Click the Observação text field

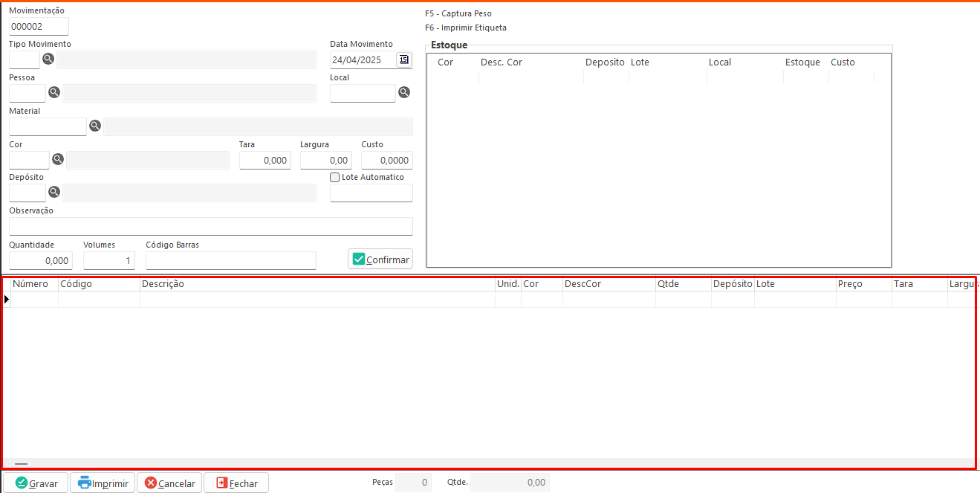[210, 227]
